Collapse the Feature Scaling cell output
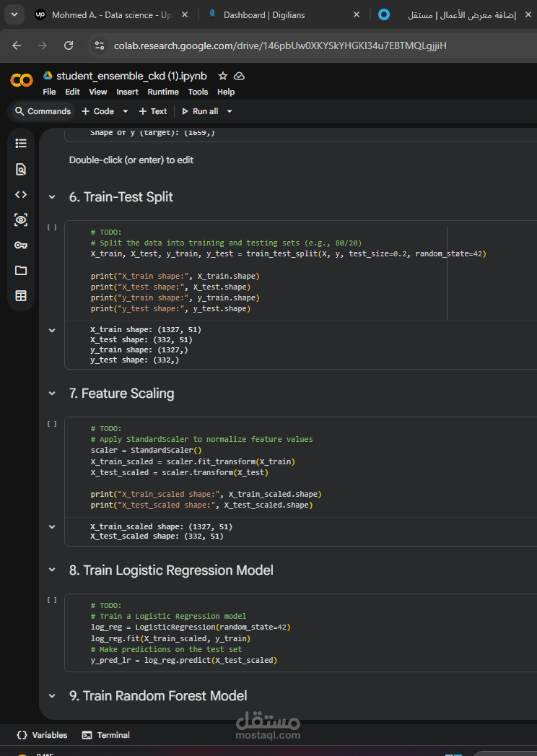537x756 pixels. point(52,526)
